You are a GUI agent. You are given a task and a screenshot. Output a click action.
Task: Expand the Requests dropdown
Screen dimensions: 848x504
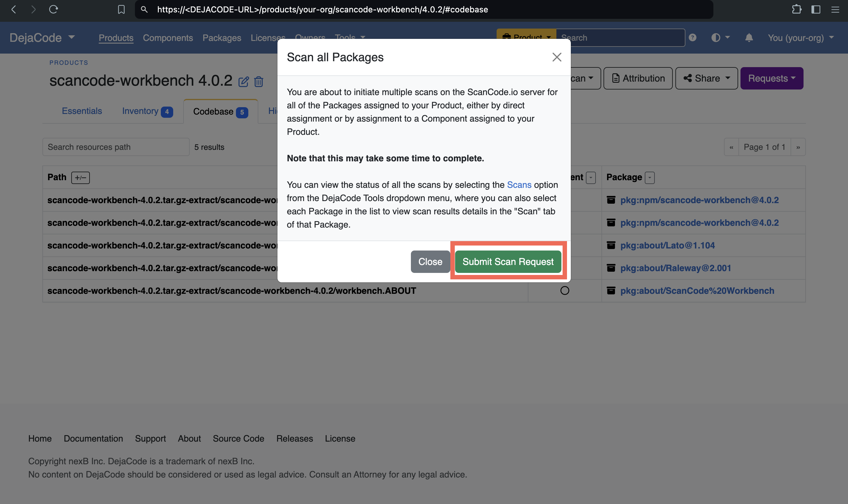771,78
